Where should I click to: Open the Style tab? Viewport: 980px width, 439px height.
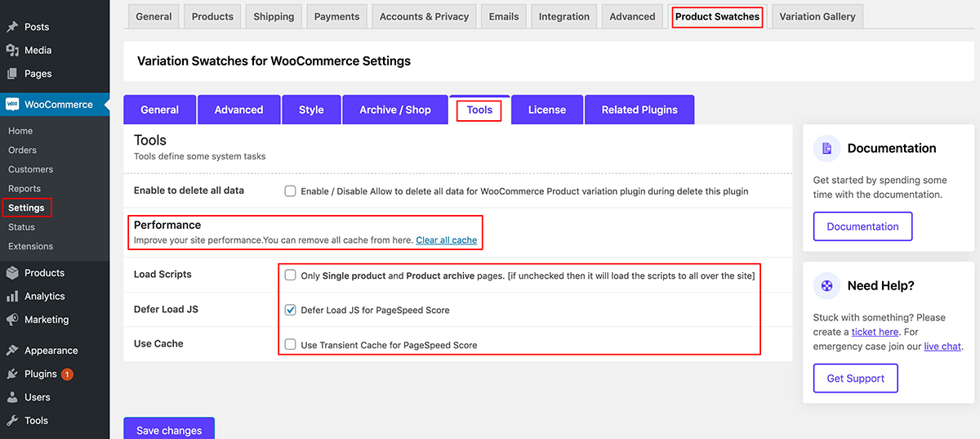click(311, 110)
